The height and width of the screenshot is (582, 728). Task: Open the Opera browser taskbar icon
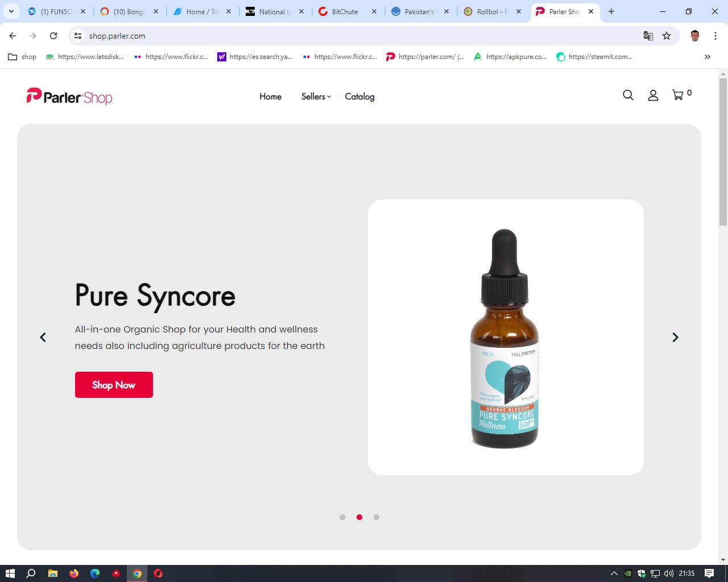click(x=158, y=573)
